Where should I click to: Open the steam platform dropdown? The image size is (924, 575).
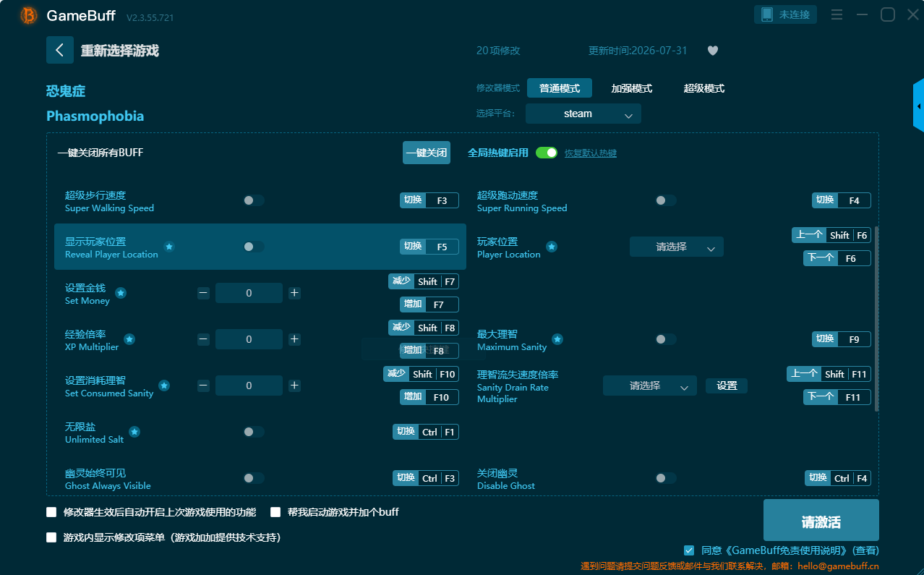tap(583, 114)
